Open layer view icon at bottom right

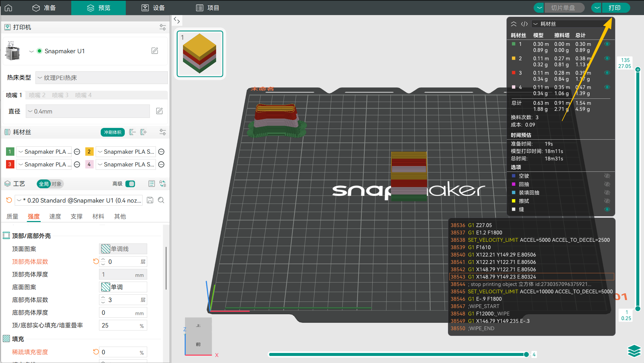tap(634, 351)
